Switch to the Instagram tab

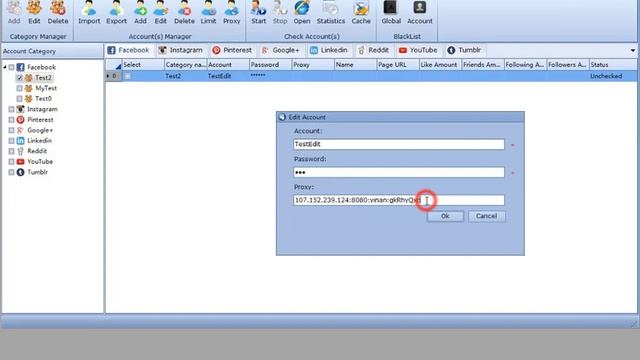[x=180, y=50]
